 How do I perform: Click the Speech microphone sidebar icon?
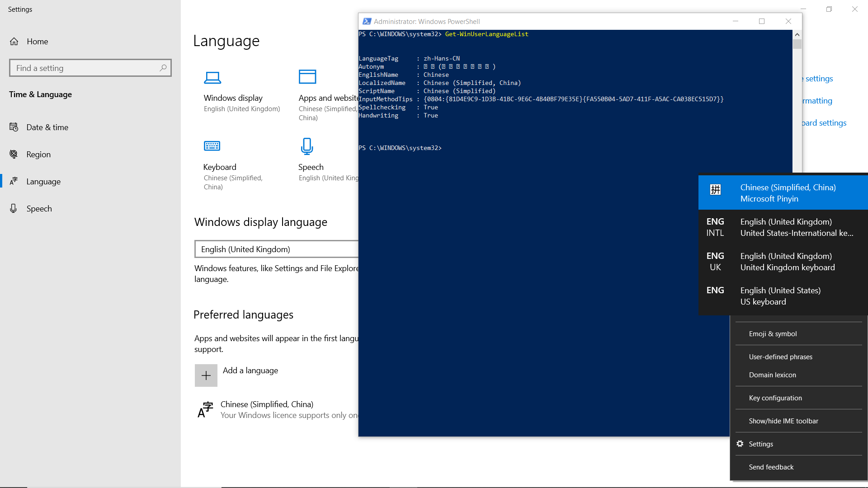(14, 209)
